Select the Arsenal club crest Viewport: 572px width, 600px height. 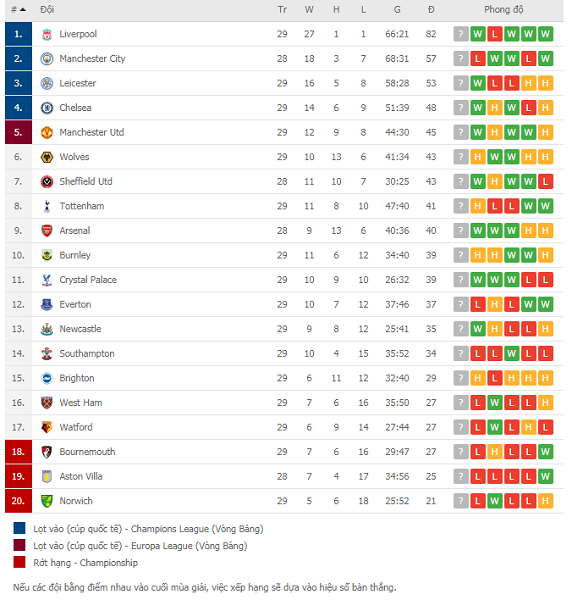click(x=47, y=231)
